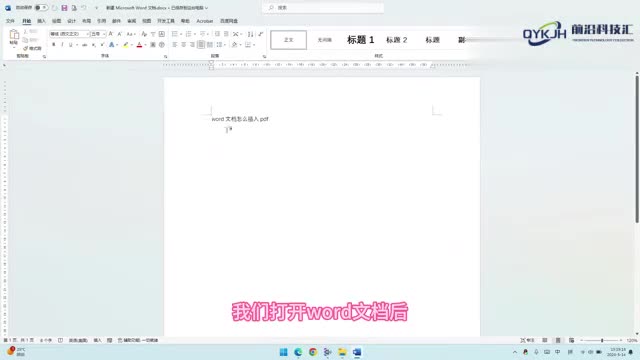Apply the 标题 2 heading style
640x360 pixels.
(396, 40)
